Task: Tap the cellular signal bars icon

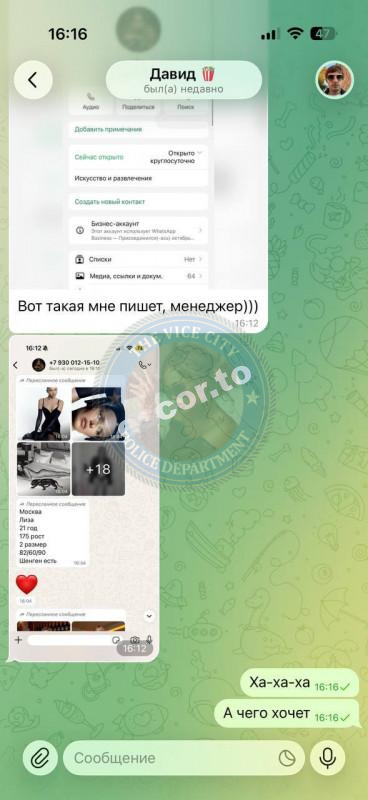Action: point(270,34)
